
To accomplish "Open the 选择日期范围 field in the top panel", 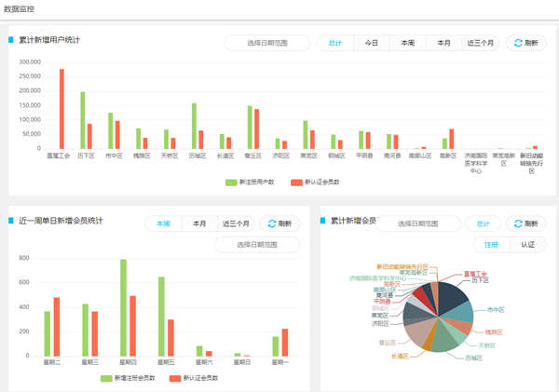I will [x=267, y=43].
